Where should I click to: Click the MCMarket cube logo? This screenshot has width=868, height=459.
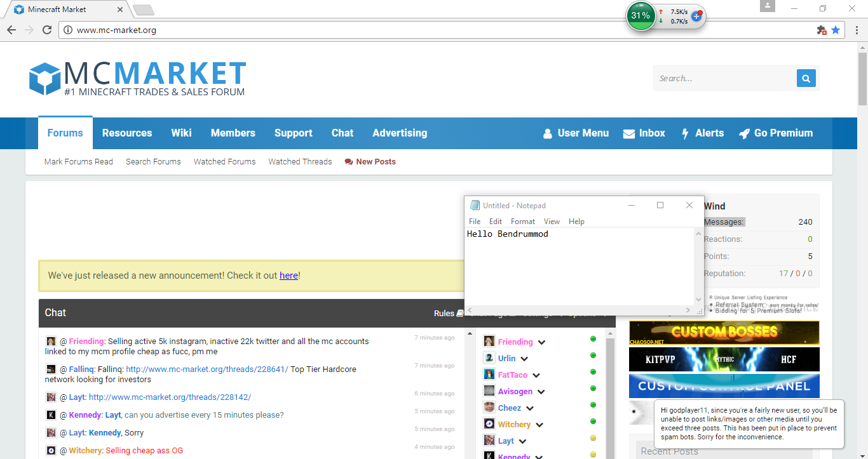point(44,79)
